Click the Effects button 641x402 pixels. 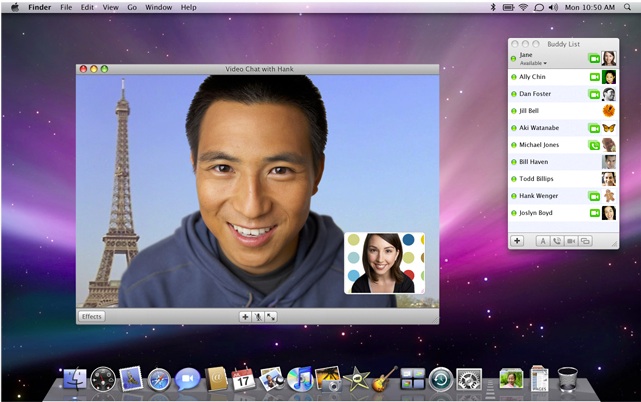tap(92, 317)
